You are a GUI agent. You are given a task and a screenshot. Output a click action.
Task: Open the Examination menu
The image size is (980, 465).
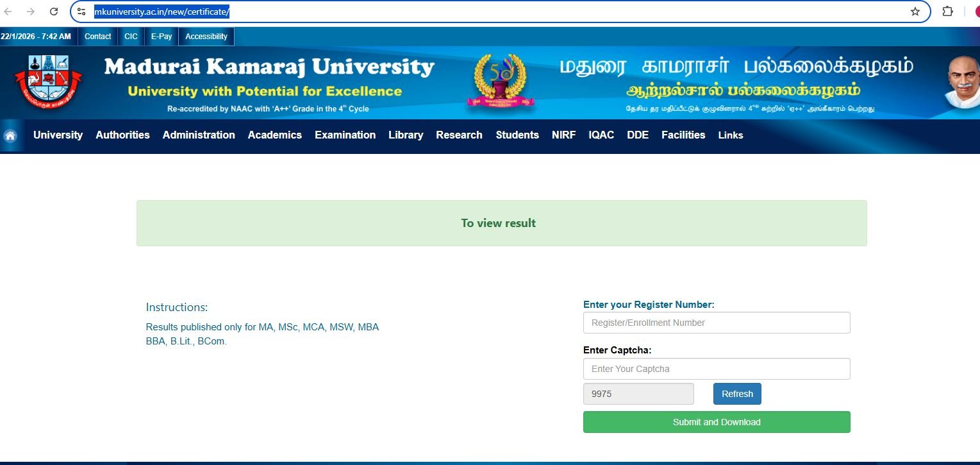click(345, 135)
